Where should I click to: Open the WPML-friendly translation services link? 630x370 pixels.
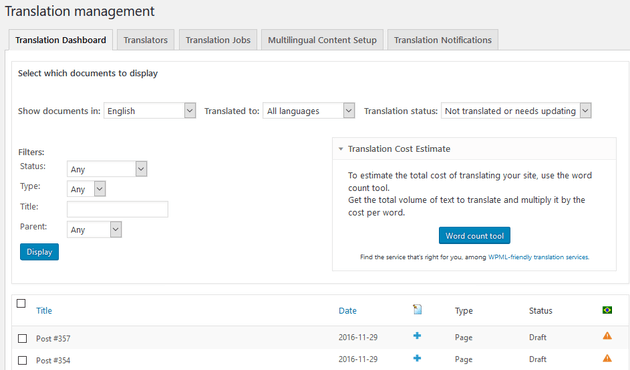[x=538, y=257]
